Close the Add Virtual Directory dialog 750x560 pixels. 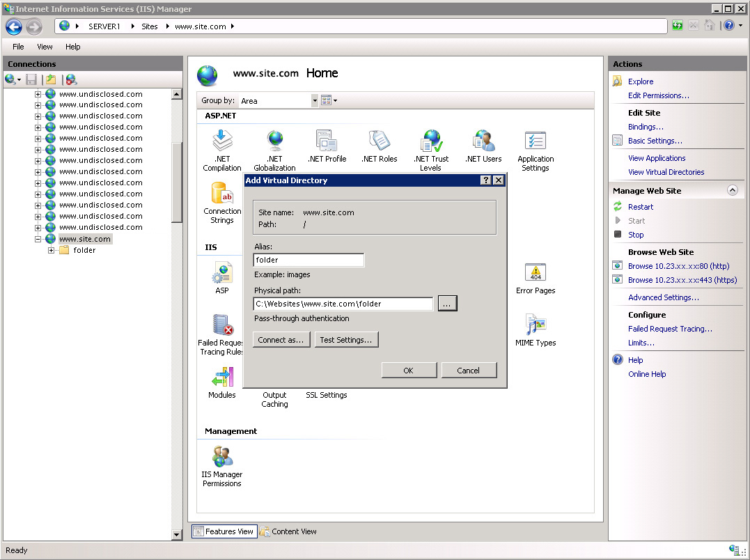click(x=499, y=180)
